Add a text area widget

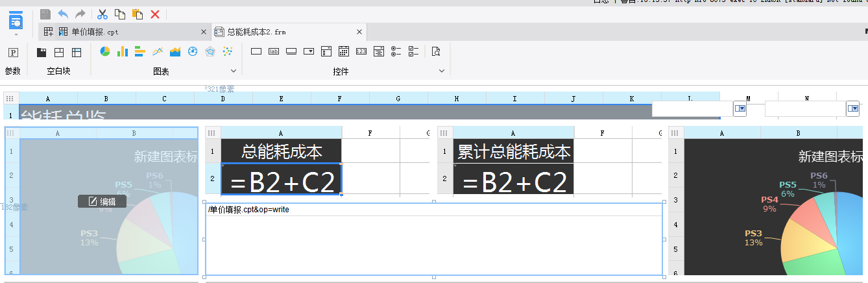pos(379,51)
